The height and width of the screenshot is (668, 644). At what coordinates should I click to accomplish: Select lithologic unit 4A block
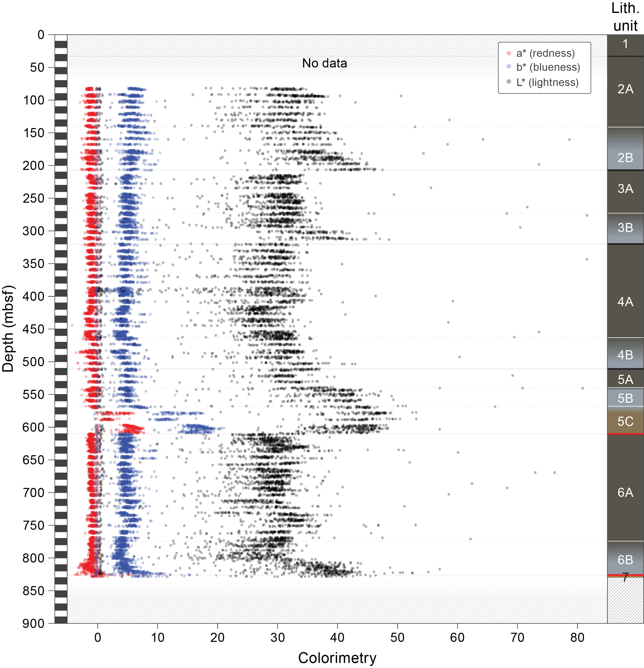(625, 302)
